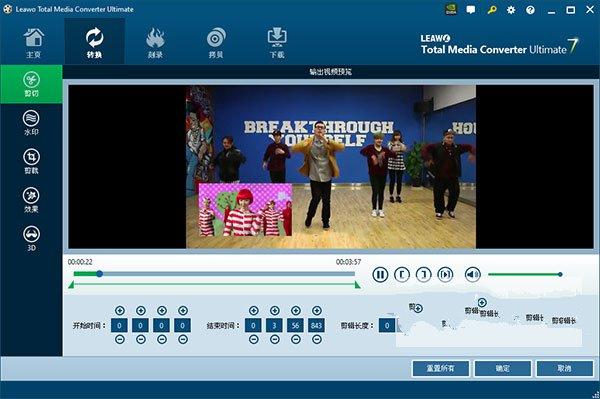Increase start time minutes with plus
Image resolution: width=600 pixels, height=399 pixels.
pos(141,310)
